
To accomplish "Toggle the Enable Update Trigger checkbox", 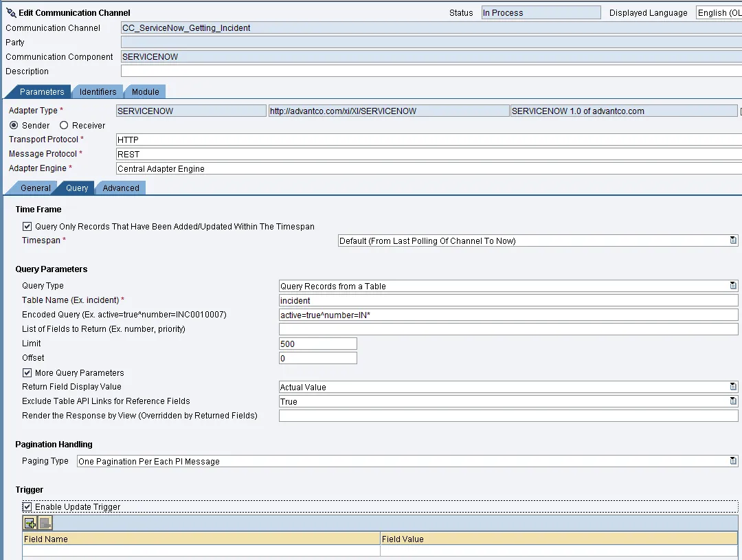I will pyautogui.click(x=27, y=506).
